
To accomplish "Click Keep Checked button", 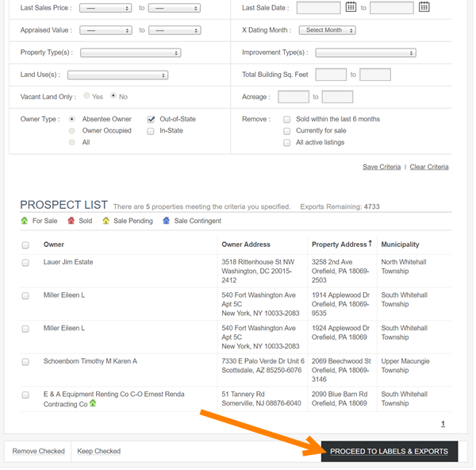I will tap(99, 451).
